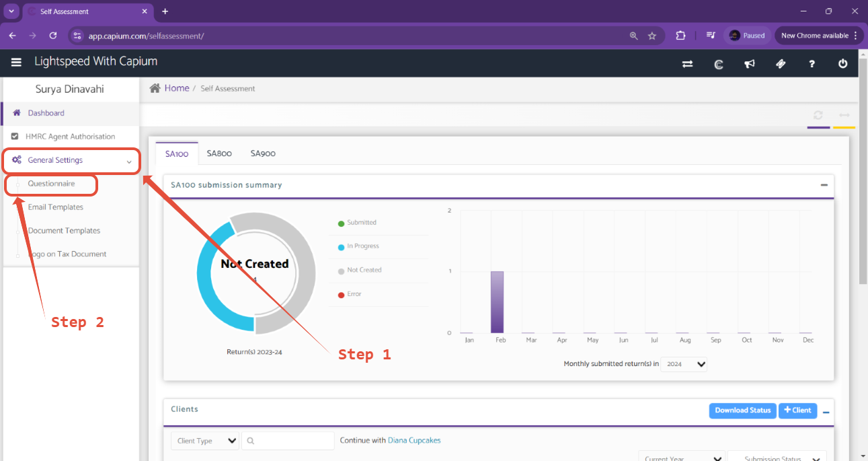This screenshot has width=868, height=461.
Task: Open Email Templates settings item
Action: 56,207
